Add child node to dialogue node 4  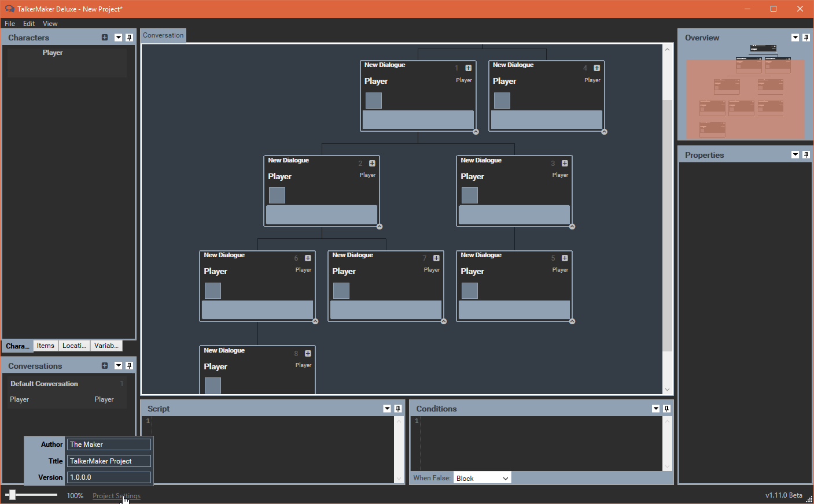(x=597, y=68)
